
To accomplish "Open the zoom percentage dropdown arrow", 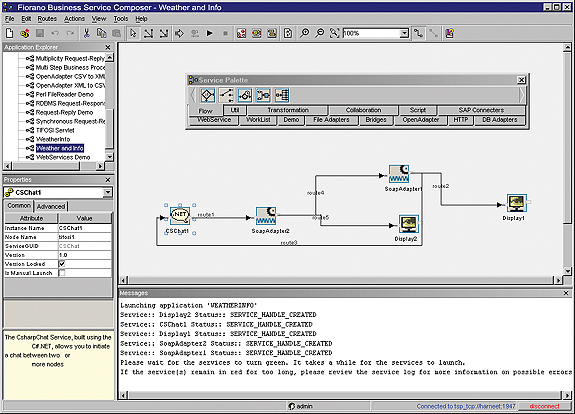I will (404, 33).
